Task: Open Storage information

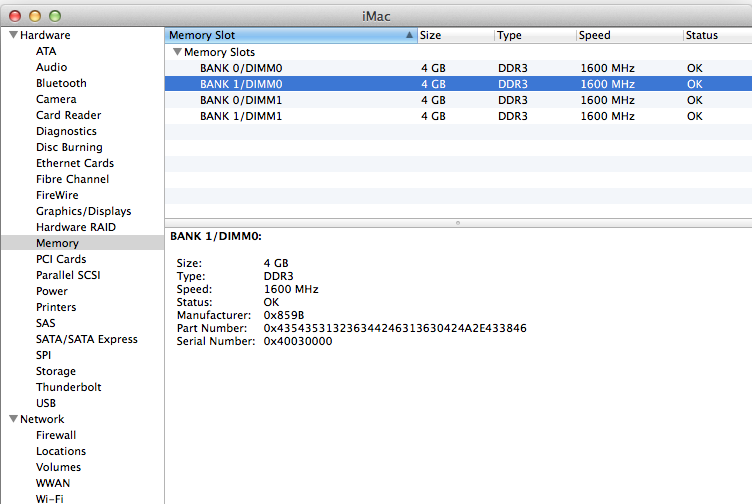Action: pyautogui.click(x=56, y=371)
